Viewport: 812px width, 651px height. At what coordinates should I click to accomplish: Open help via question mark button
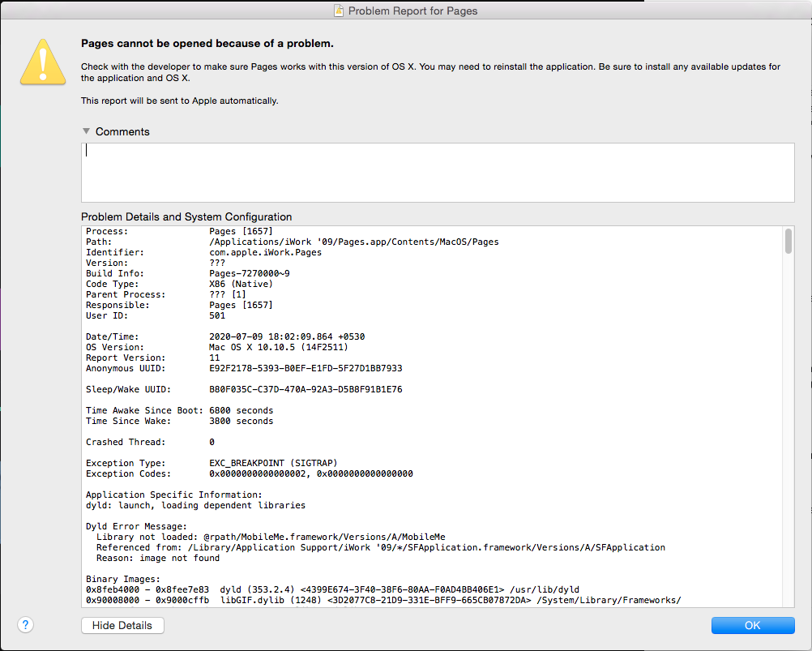(x=25, y=624)
